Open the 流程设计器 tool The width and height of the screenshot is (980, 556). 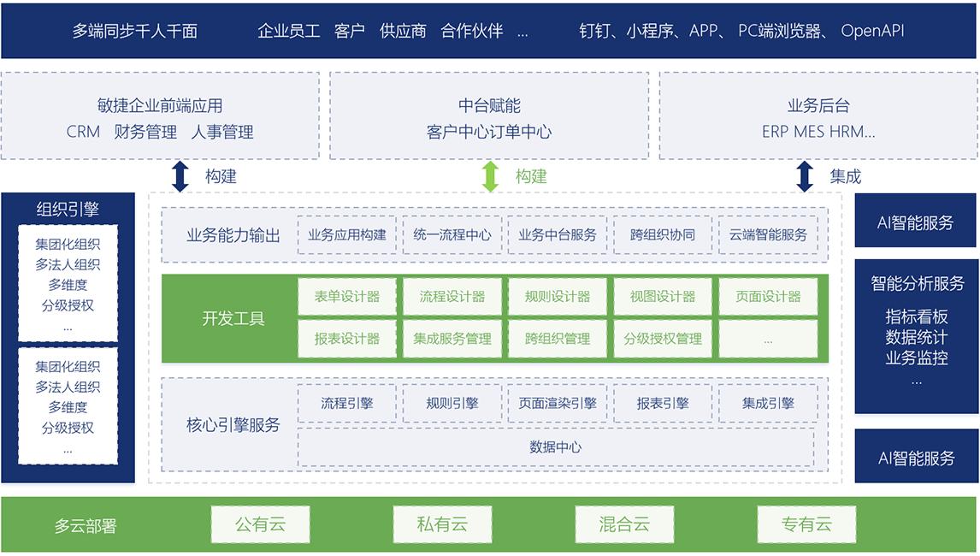pos(452,297)
